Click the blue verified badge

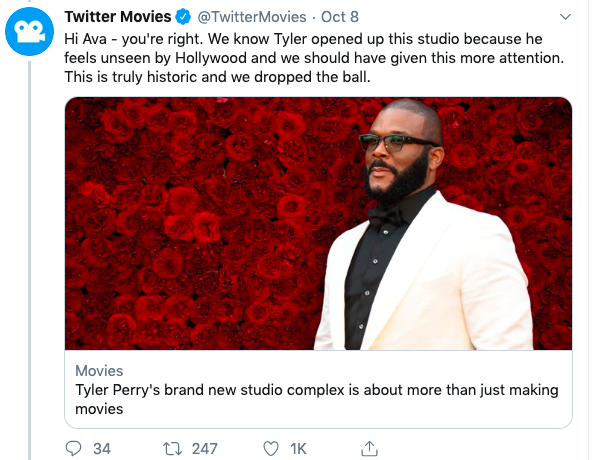[183, 17]
